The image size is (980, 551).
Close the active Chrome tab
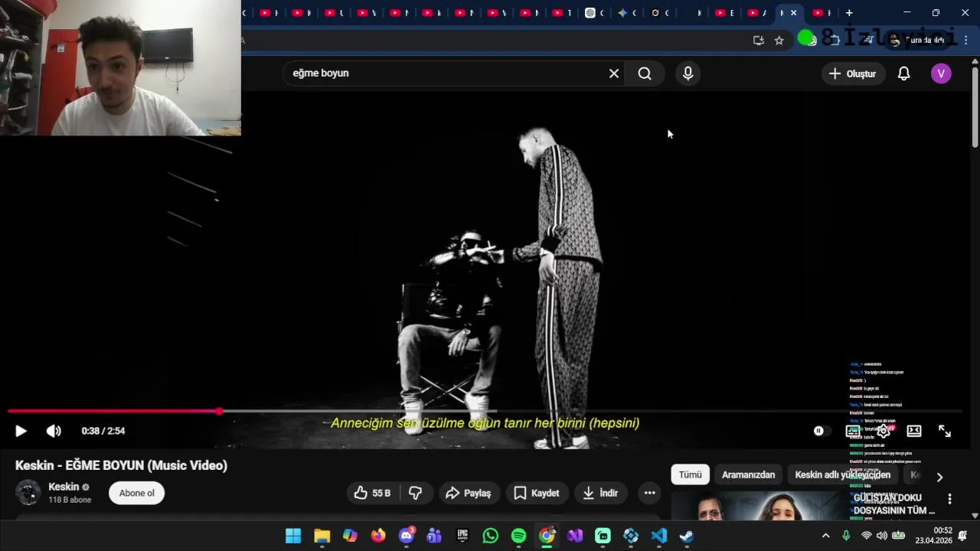793,13
